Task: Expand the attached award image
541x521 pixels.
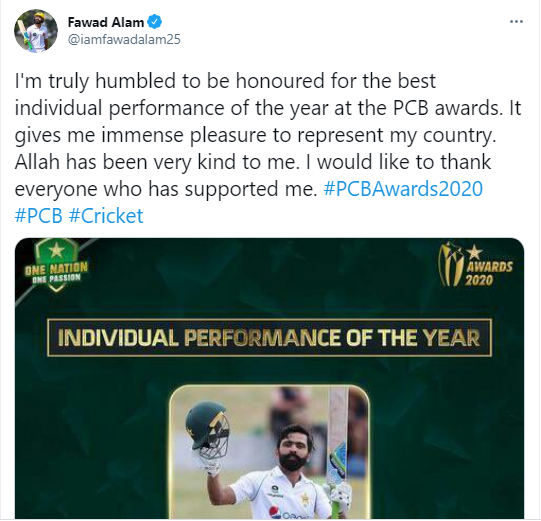Action: click(269, 378)
